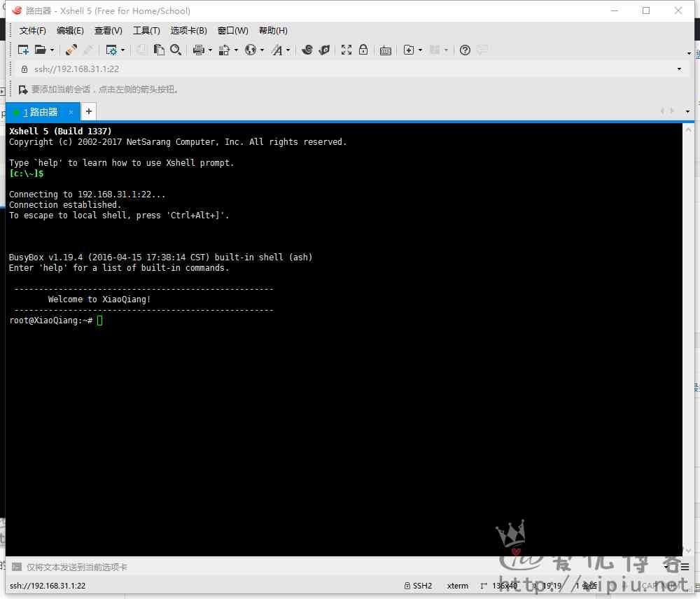
Task: Expand the Print dropdown arrow
Action: 210,50
